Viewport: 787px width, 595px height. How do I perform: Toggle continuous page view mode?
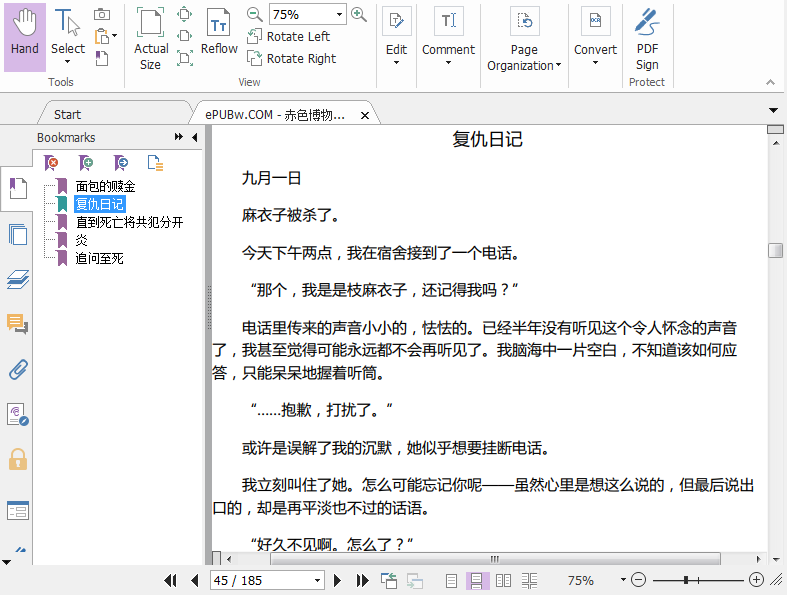[478, 580]
